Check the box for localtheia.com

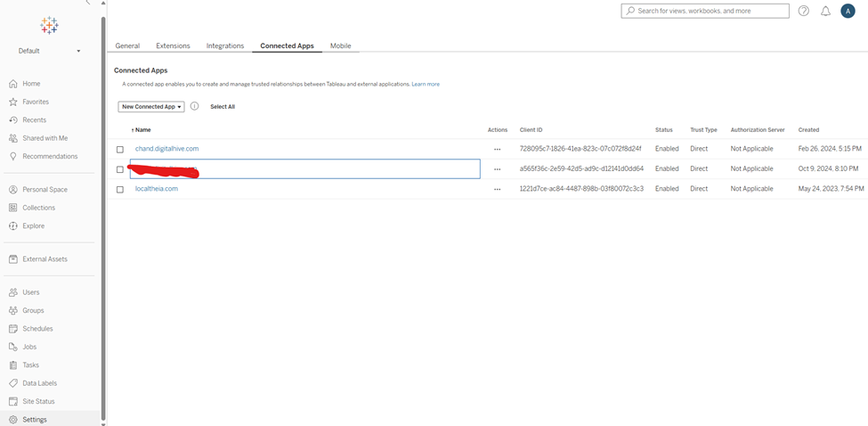point(120,190)
